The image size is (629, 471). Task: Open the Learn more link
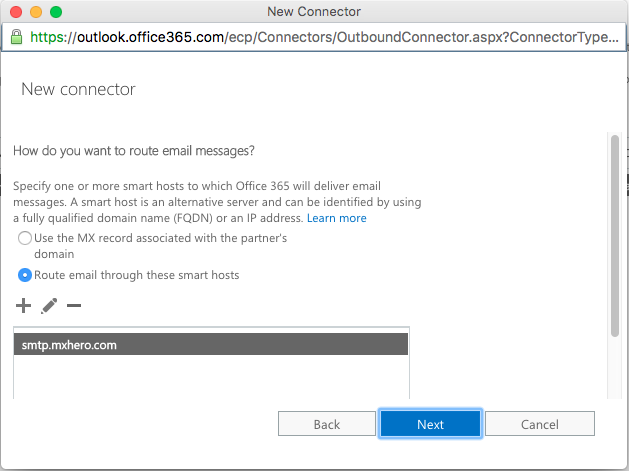[x=337, y=218]
